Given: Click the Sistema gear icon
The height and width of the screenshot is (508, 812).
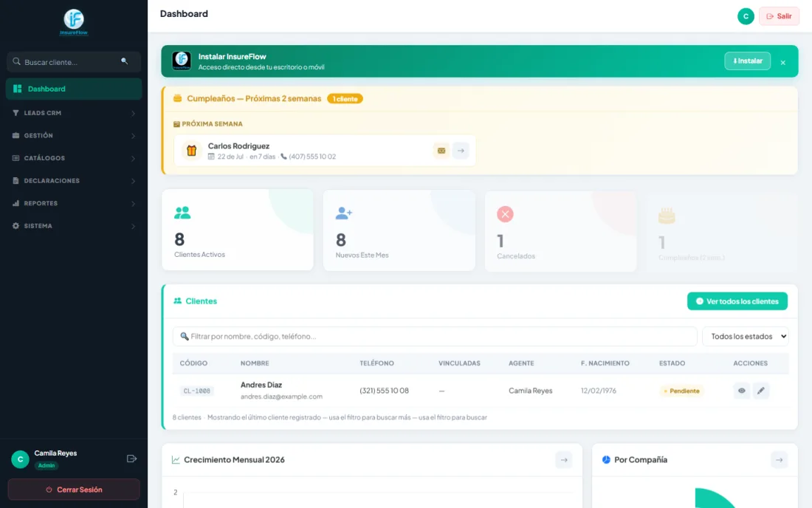Looking at the screenshot, I should pyautogui.click(x=16, y=226).
